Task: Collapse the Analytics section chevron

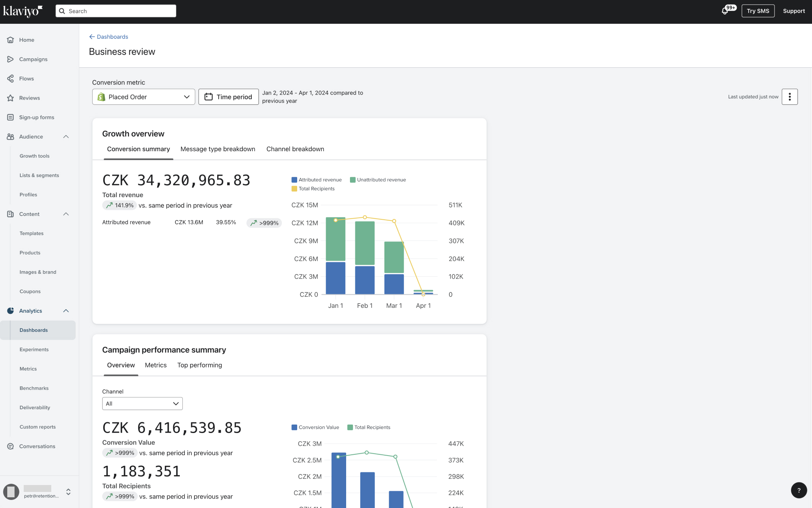Action: [66, 311]
